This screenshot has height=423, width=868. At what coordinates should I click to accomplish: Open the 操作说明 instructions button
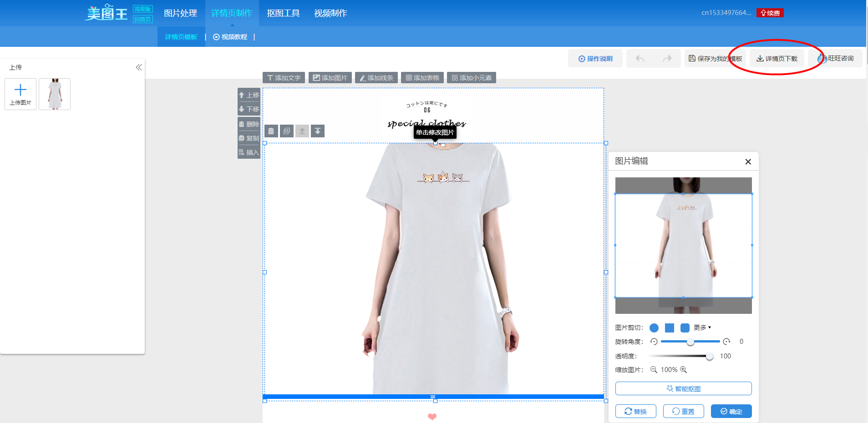pyautogui.click(x=595, y=59)
